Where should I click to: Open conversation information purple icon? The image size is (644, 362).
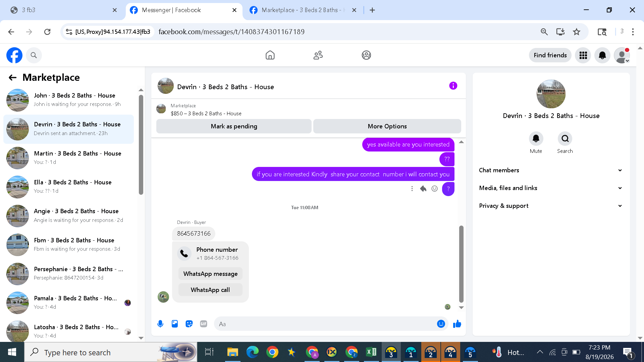pyautogui.click(x=453, y=86)
